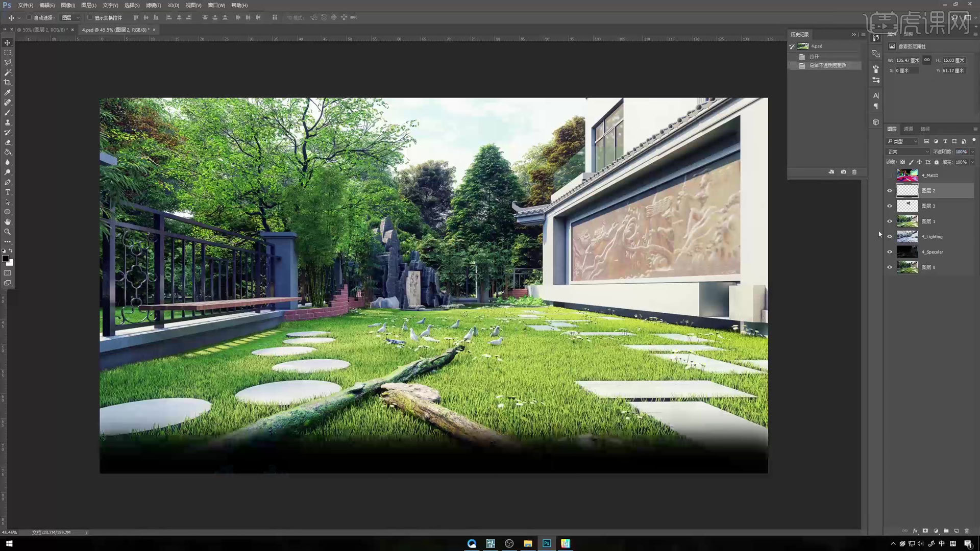980x551 pixels.
Task: Select the Polygonal Lasso tool
Action: pyautogui.click(x=8, y=63)
